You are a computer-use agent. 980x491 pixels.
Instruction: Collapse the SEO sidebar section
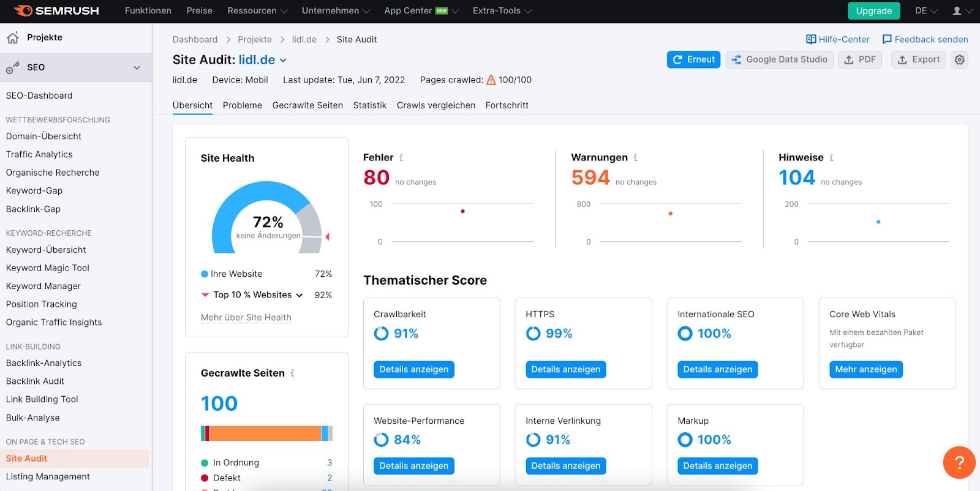pyautogui.click(x=137, y=67)
